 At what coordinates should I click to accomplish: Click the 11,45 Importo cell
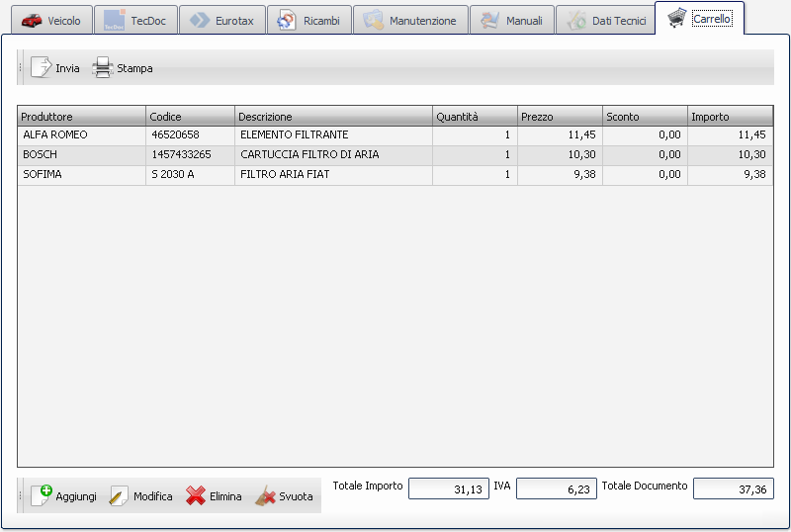click(730, 135)
